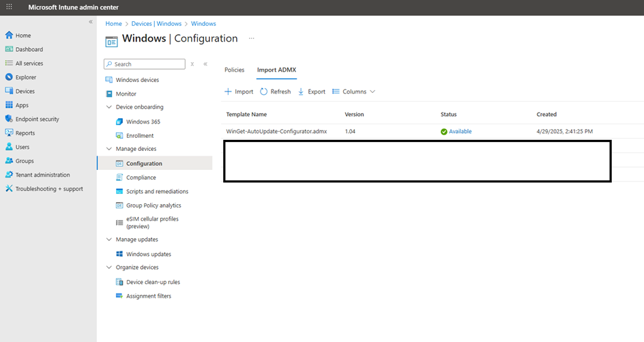
Task: Click the Import button
Action: click(x=239, y=91)
